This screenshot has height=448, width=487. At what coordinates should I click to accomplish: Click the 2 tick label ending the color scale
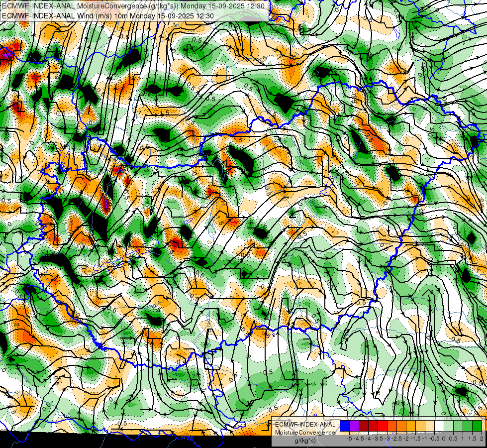click(482, 439)
